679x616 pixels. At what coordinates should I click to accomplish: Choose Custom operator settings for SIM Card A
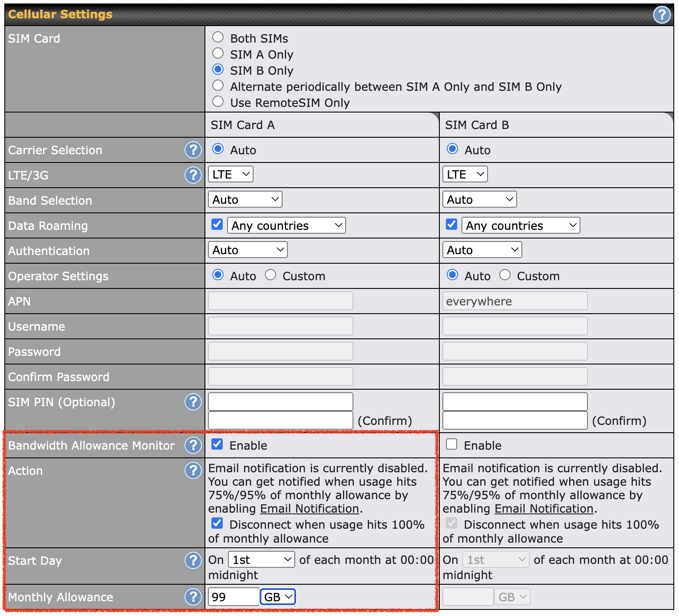[x=270, y=275]
